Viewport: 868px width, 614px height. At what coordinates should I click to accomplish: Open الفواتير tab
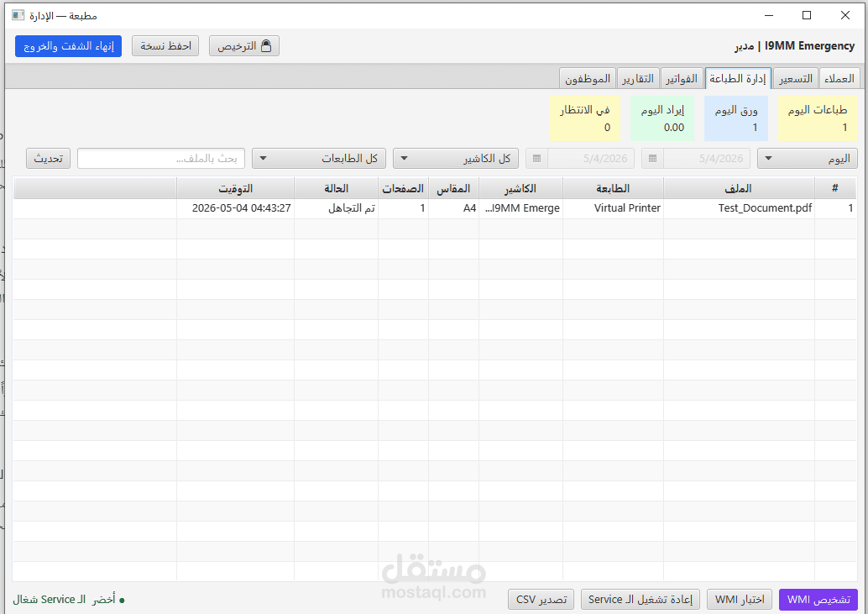point(682,79)
